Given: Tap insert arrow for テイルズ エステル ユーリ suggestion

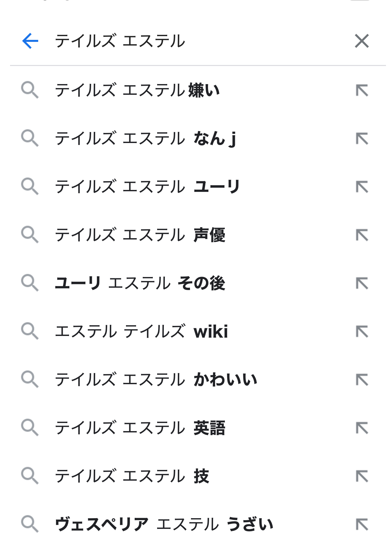Looking at the screenshot, I should pos(362,187).
